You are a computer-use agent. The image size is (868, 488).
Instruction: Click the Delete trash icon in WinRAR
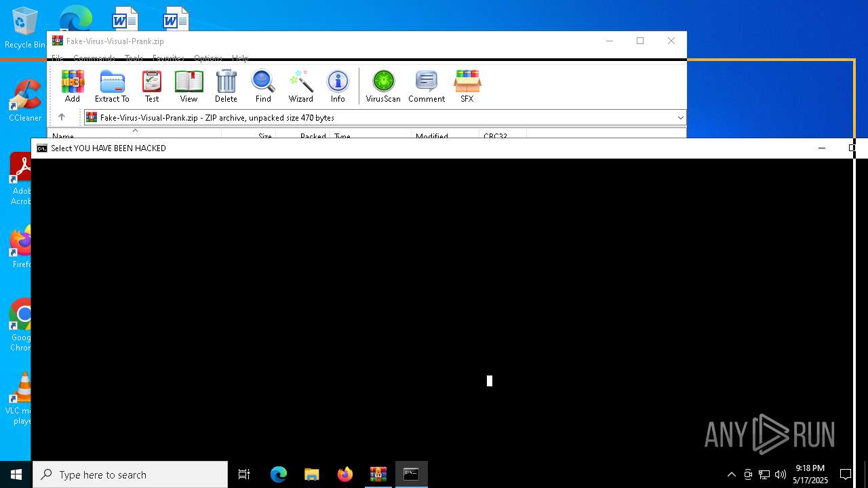226,86
